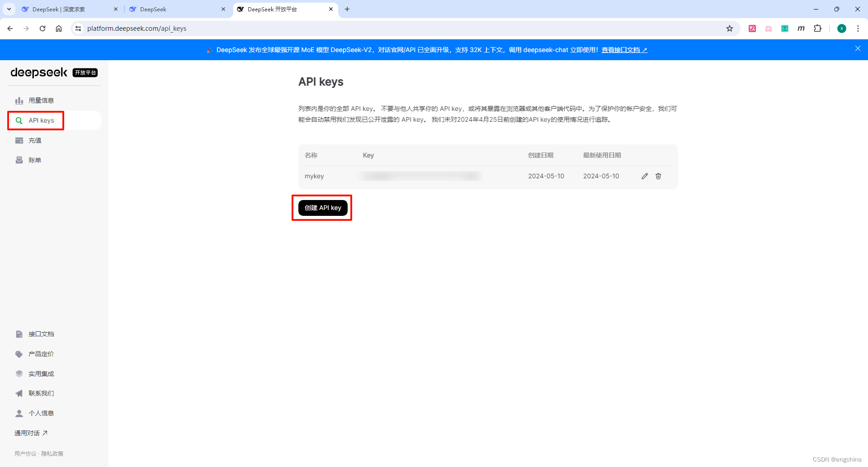Click the browser back arrow
Viewport: 868px width, 467px height.
tap(10, 29)
